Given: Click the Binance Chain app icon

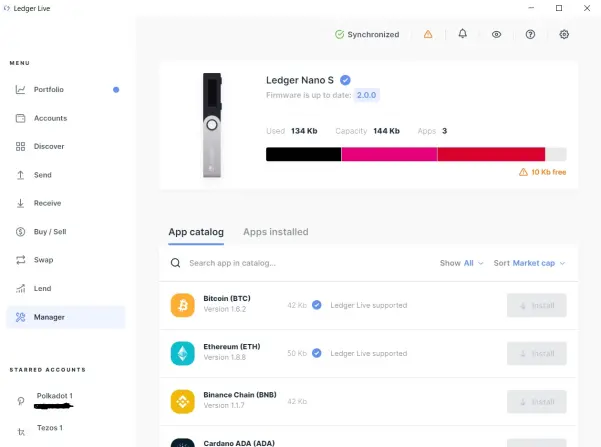Looking at the screenshot, I should [182, 401].
